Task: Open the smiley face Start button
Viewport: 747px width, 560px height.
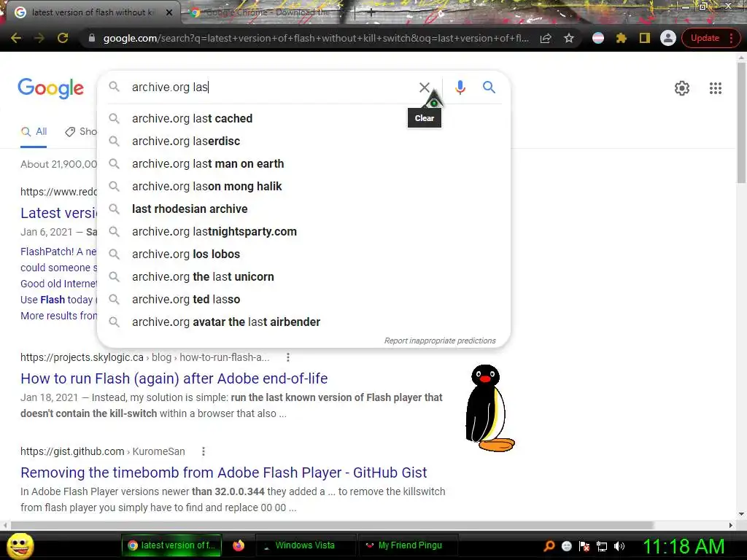Action: (20, 545)
